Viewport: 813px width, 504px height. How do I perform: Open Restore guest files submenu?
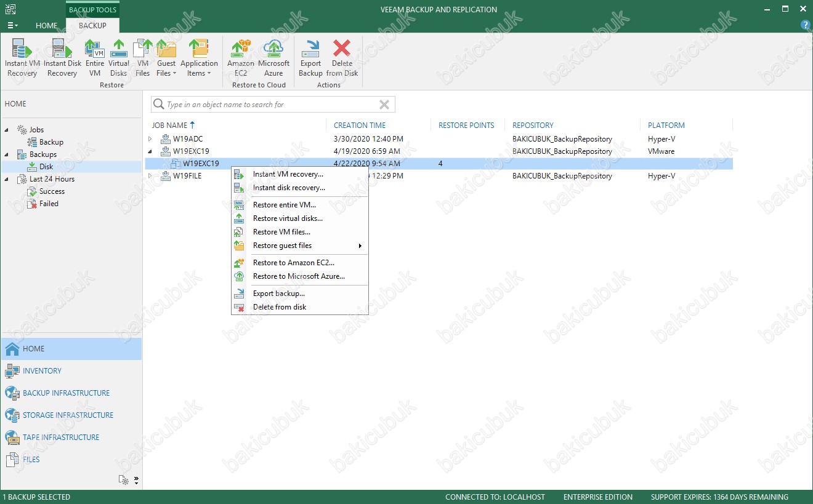point(299,246)
